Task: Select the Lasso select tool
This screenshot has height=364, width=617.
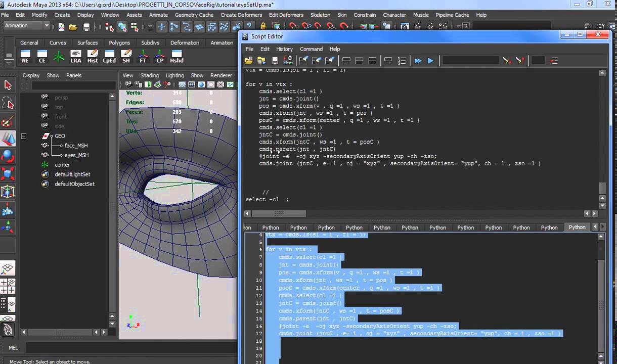Action: pyautogui.click(x=8, y=103)
